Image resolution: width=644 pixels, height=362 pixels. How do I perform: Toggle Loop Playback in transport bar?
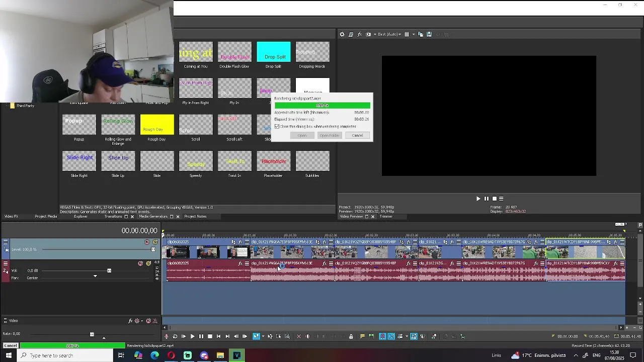coord(175,336)
